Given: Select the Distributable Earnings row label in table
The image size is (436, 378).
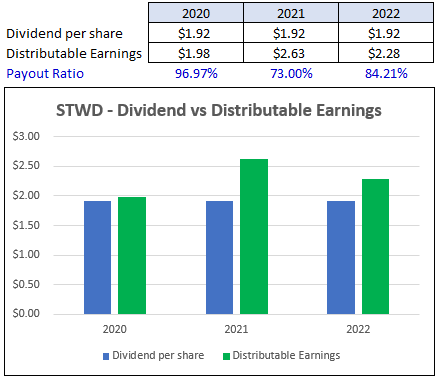Looking at the screenshot, I should pos(74,54).
